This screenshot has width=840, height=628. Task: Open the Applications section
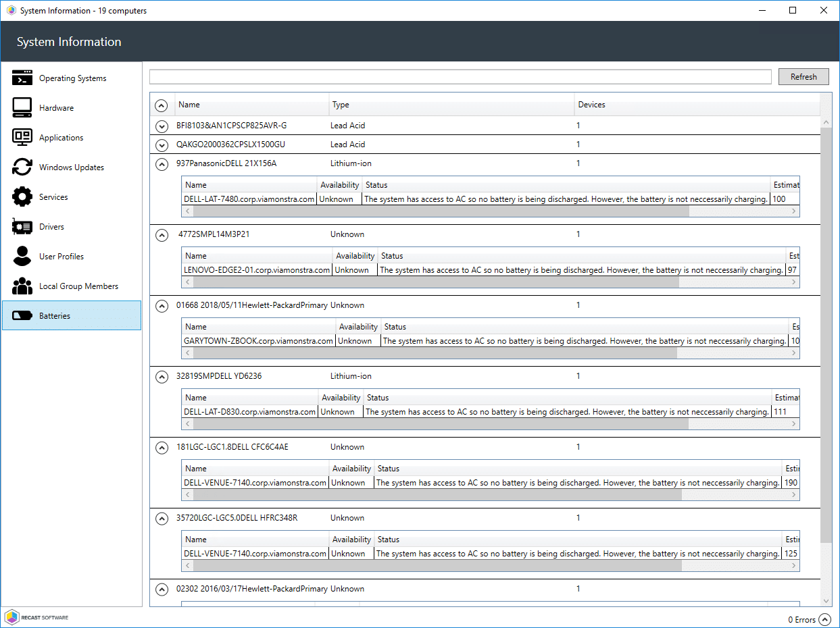pyautogui.click(x=72, y=138)
